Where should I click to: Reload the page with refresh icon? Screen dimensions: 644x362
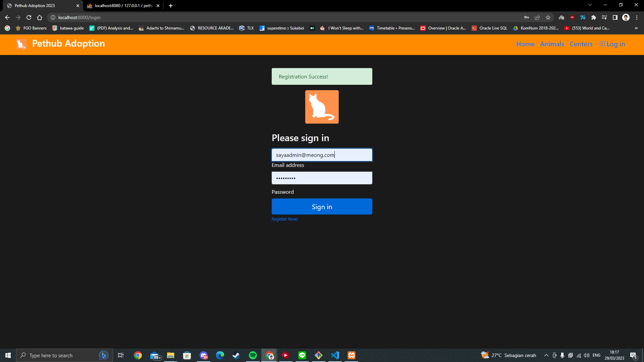[x=29, y=17]
